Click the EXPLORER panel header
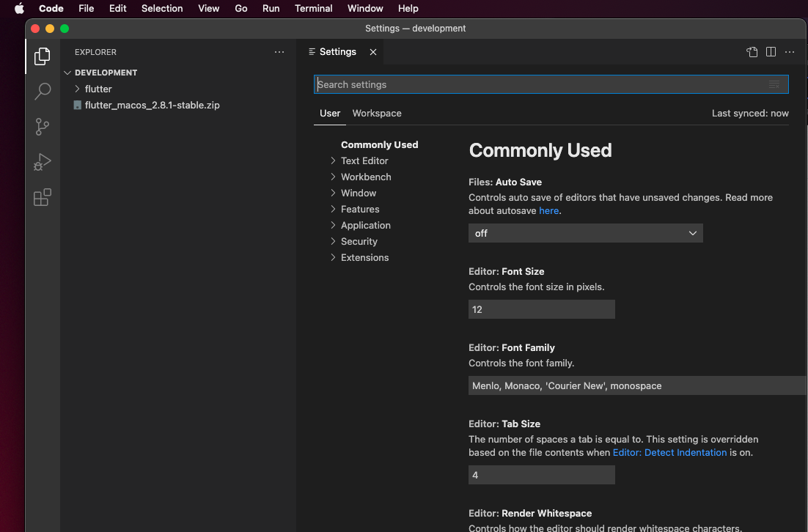 coord(95,52)
